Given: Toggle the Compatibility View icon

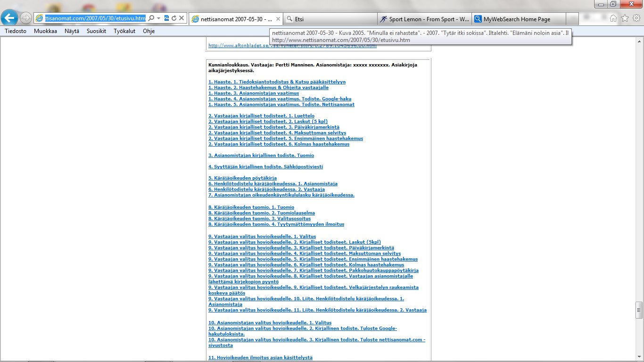Looking at the screenshot, I should pos(166,18).
